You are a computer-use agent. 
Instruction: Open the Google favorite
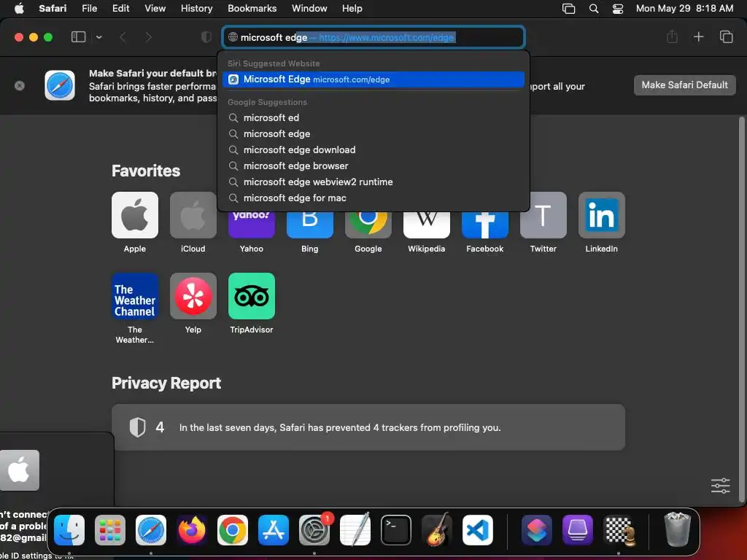tap(368, 224)
